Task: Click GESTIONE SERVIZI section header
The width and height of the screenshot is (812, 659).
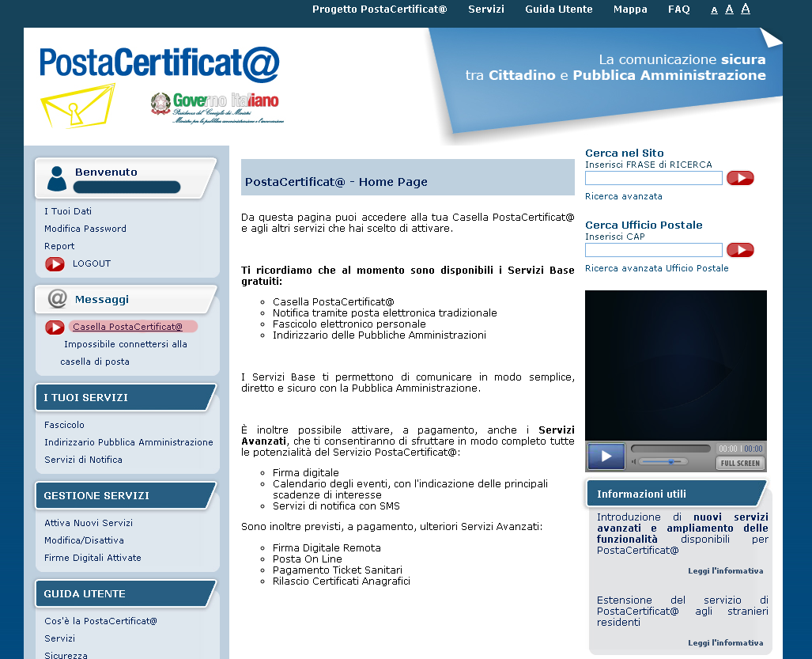Action: click(x=126, y=496)
